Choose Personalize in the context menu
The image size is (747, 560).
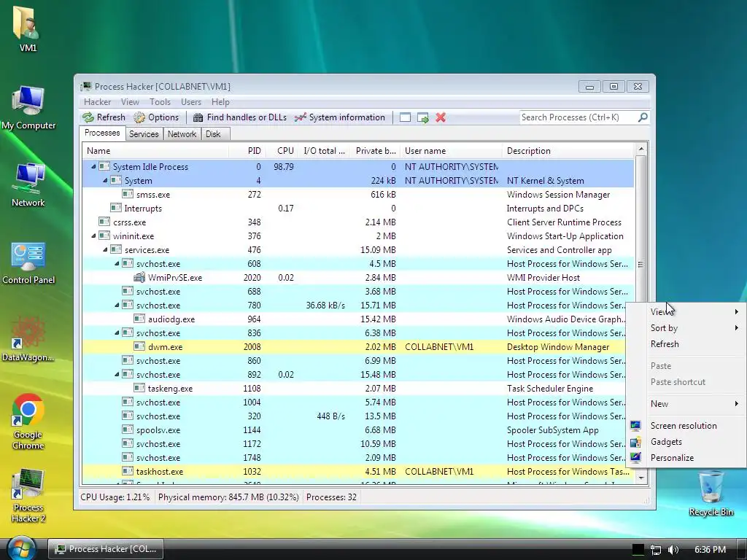[686, 458]
